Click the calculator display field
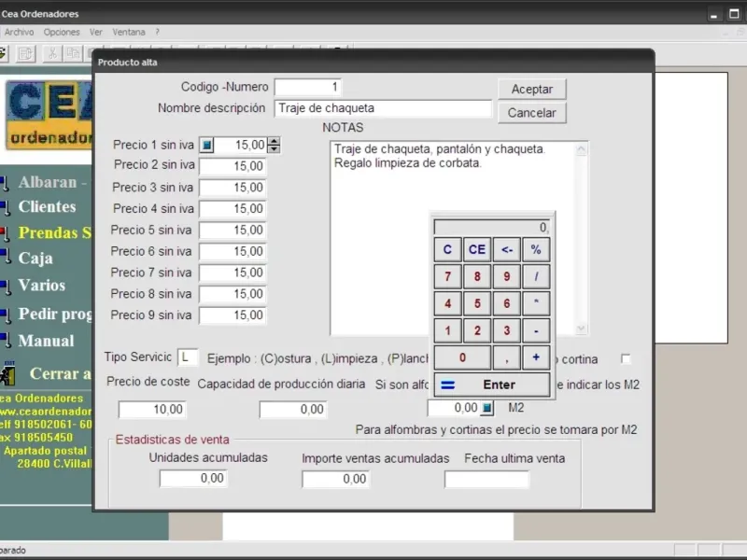The width and height of the screenshot is (747, 560). (492, 227)
